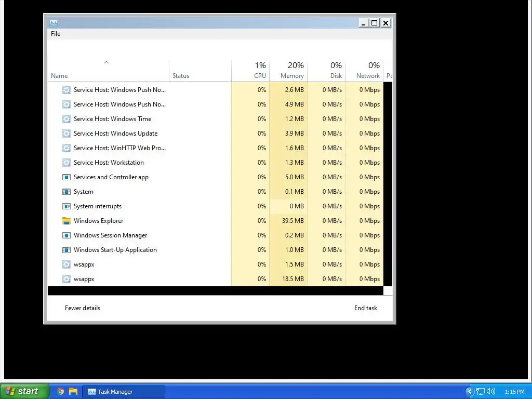Select Windows Start-Up Application name
The image size is (532, 399).
(x=115, y=250)
